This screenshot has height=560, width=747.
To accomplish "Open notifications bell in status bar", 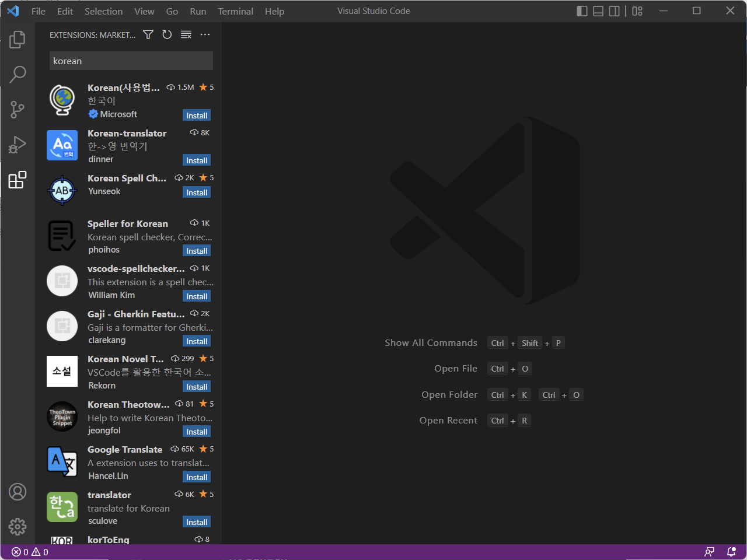I will coord(731,552).
